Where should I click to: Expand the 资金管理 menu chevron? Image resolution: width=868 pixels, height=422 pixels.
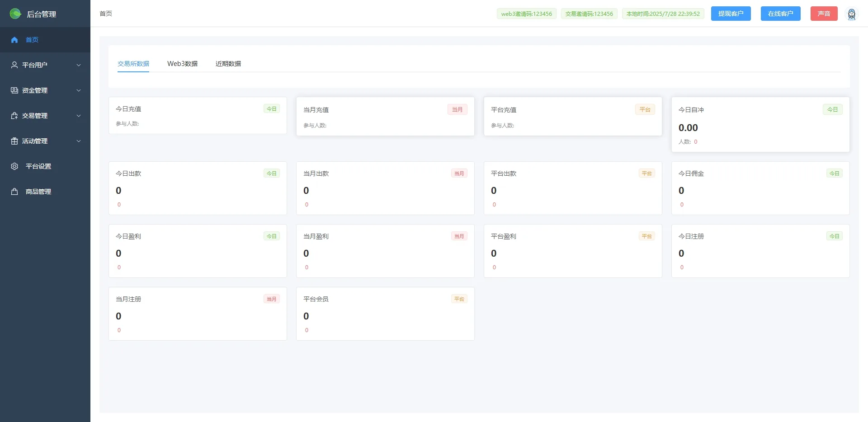click(79, 90)
